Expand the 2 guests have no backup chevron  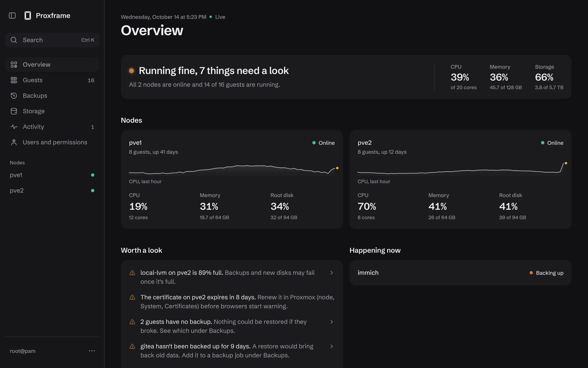[x=332, y=322]
